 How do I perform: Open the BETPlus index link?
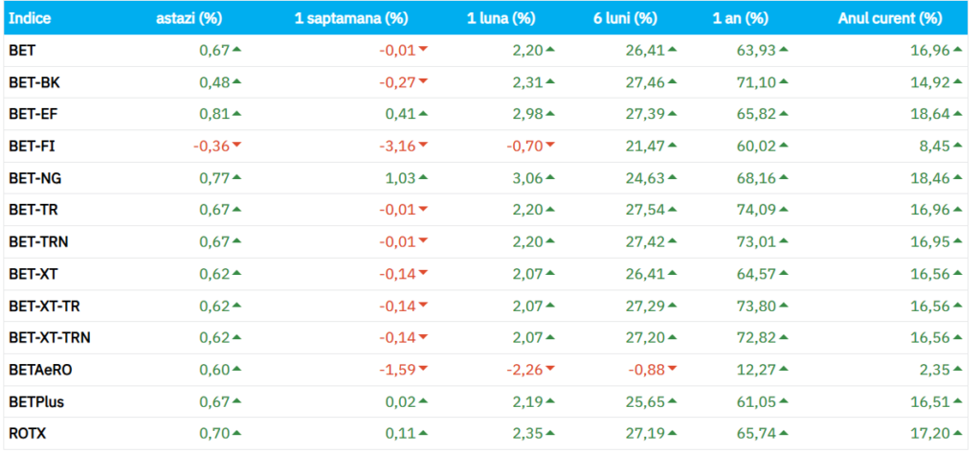(36, 402)
